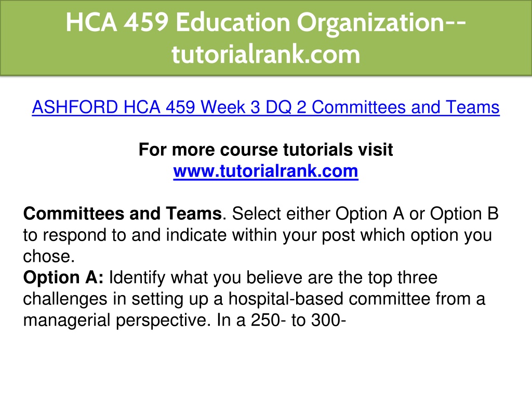Select the 'HCA 459 Education Organization--' title line
Image resolution: width=532 pixels, height=399 pixels.
click(265, 22)
